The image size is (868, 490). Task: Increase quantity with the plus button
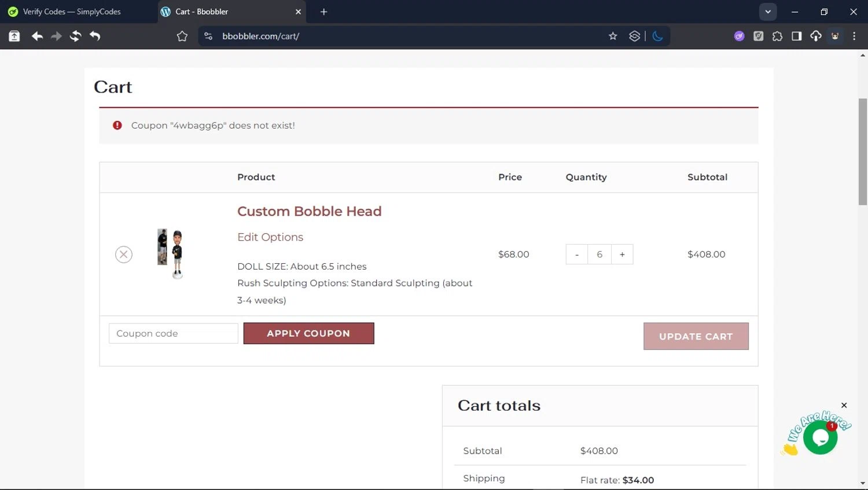click(x=622, y=255)
